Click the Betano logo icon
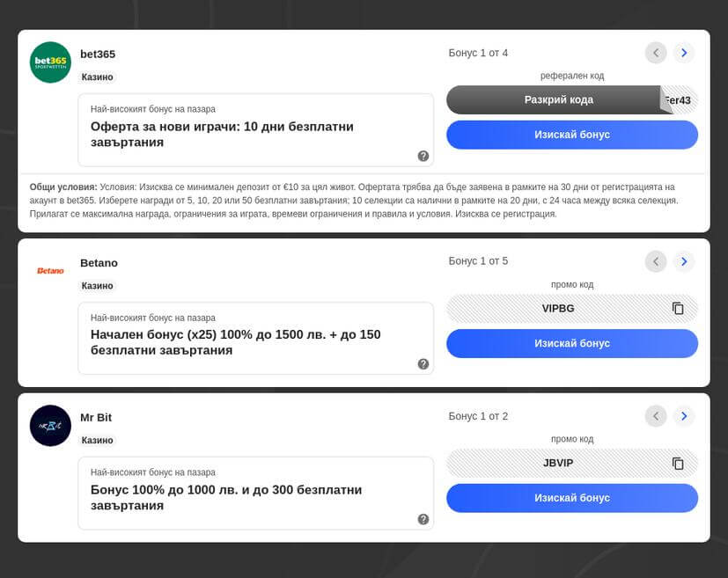Viewport: 728px width, 578px height. [x=50, y=271]
